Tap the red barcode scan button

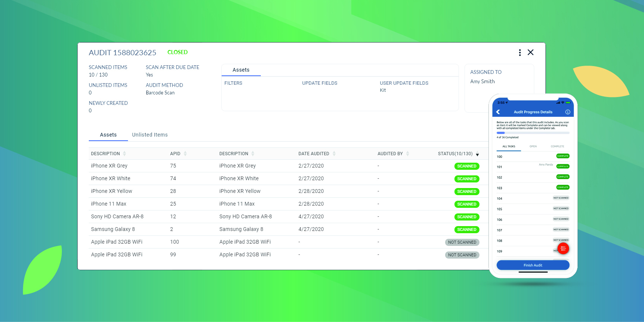tap(563, 248)
